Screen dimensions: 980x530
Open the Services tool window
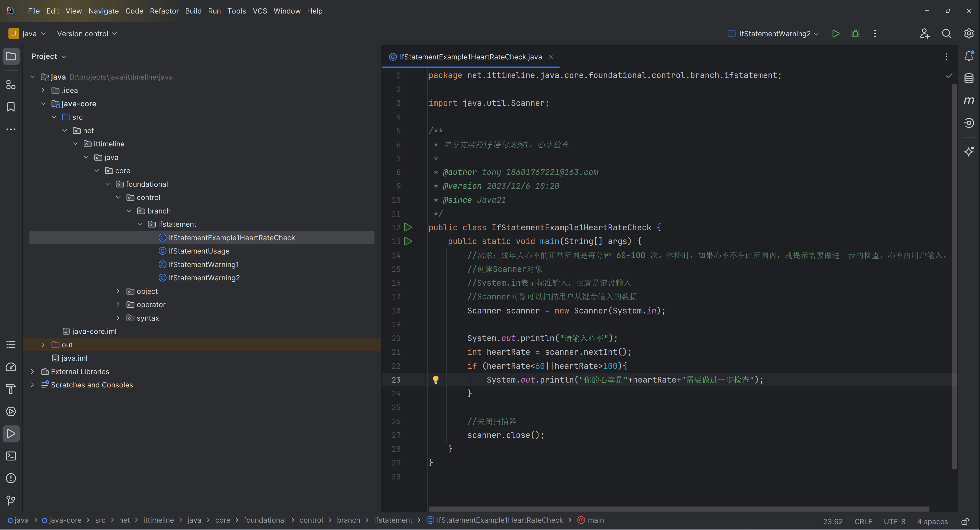(11, 411)
